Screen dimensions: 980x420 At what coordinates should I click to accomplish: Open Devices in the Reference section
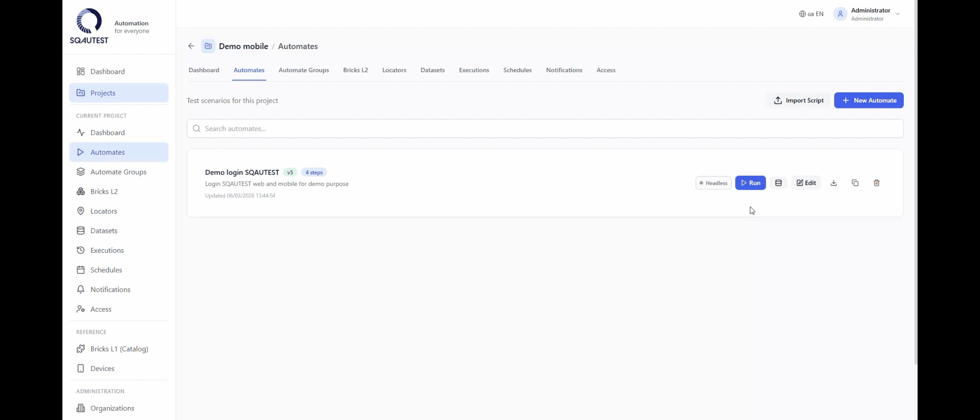102,368
